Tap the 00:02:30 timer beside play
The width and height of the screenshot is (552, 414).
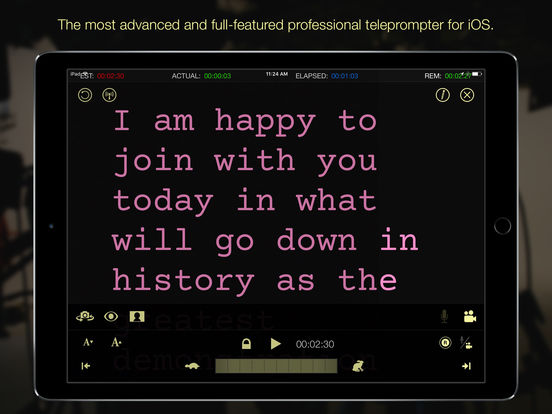315,344
